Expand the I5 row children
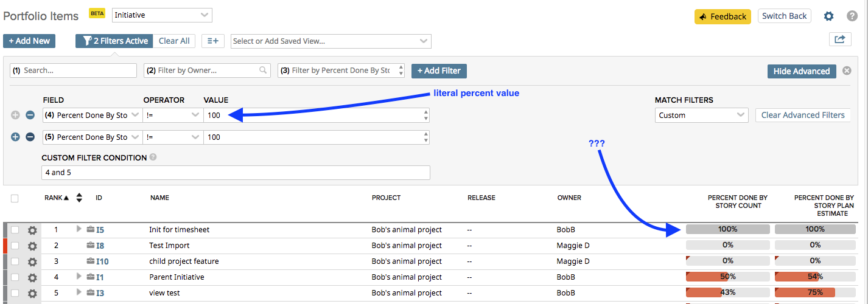868x304 pixels. 79,229
